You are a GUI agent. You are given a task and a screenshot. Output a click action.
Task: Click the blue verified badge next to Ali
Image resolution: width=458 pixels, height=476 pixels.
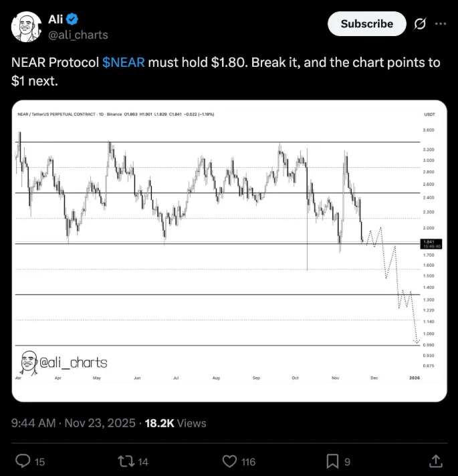coord(72,19)
